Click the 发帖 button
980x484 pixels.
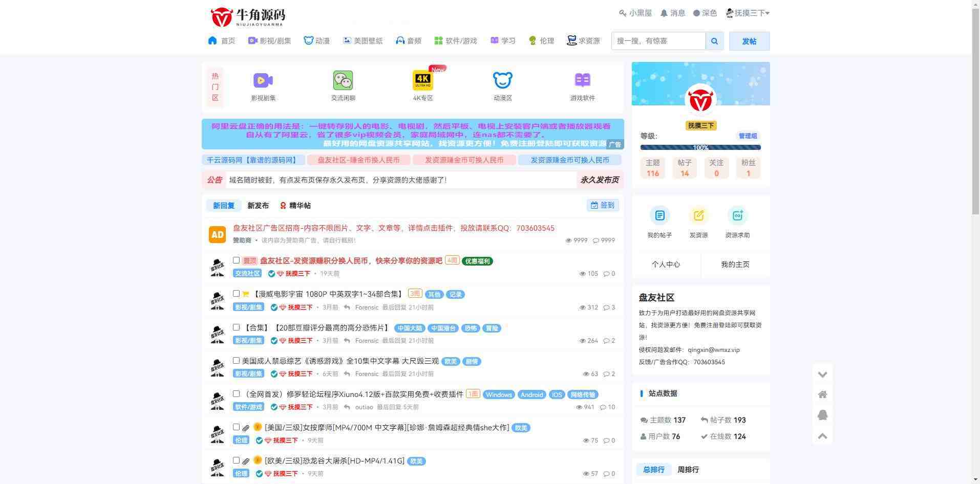[x=749, y=41]
